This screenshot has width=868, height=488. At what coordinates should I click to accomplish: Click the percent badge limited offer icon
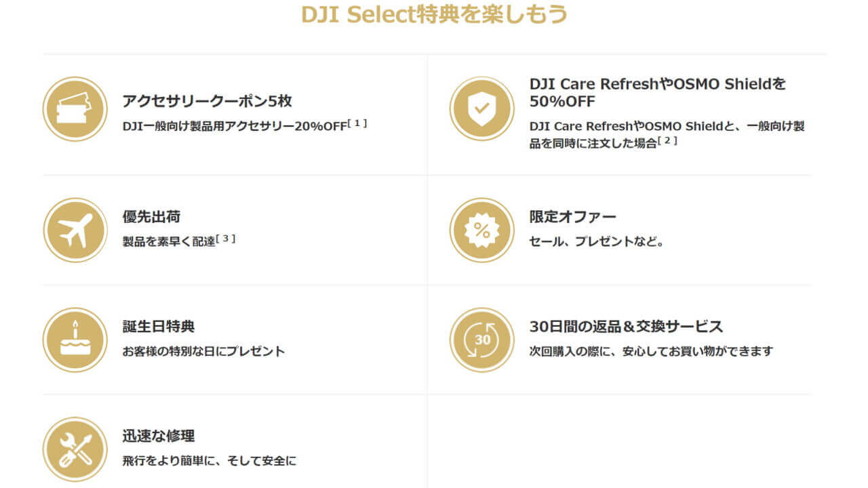[x=481, y=230]
